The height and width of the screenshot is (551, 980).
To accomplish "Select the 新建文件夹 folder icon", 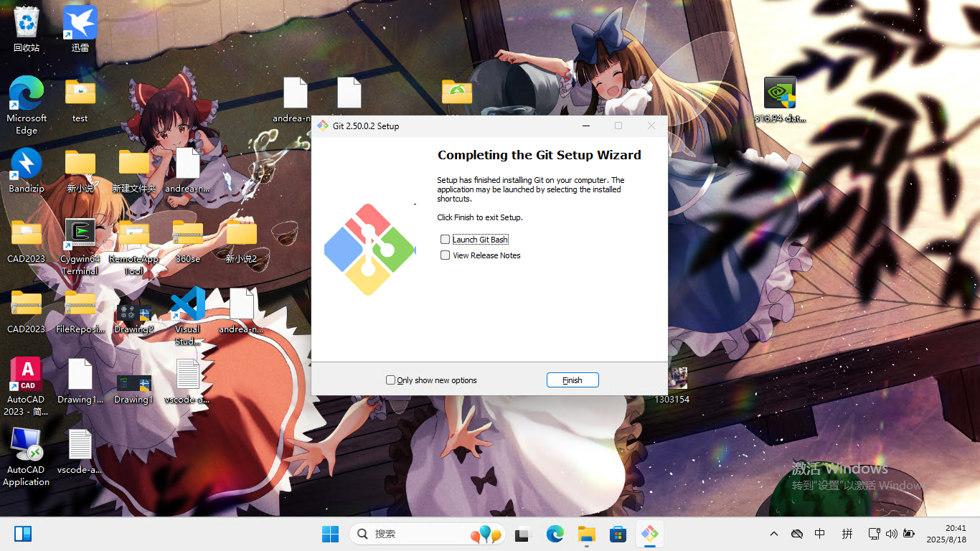I will [134, 170].
